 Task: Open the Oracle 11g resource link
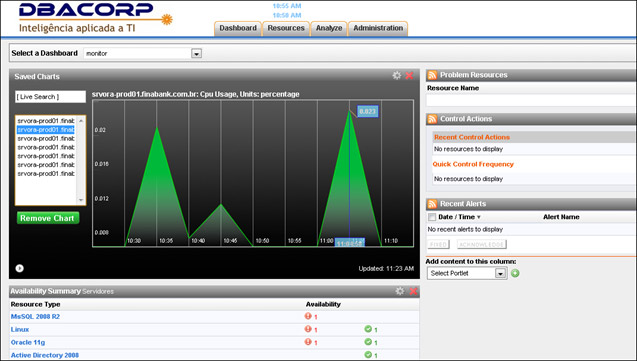28,342
